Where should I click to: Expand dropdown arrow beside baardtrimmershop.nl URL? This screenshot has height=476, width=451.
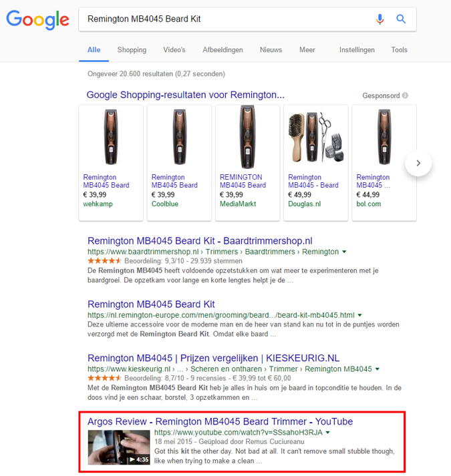pos(344,252)
